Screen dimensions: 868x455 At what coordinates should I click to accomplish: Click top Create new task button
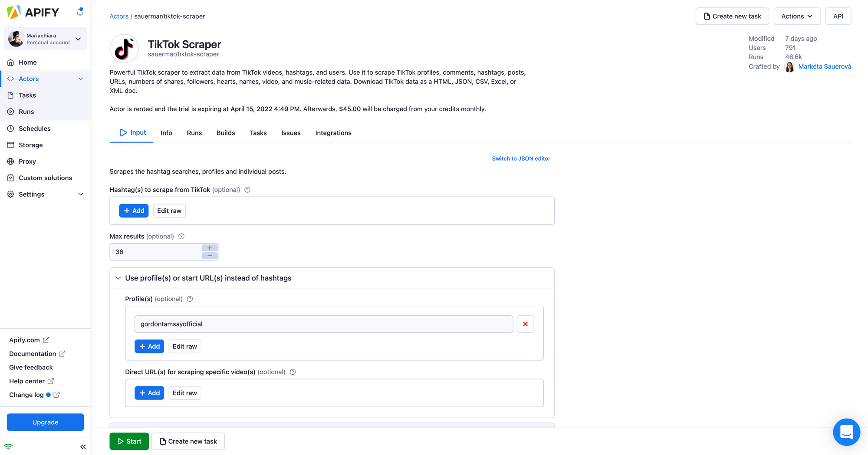point(732,16)
